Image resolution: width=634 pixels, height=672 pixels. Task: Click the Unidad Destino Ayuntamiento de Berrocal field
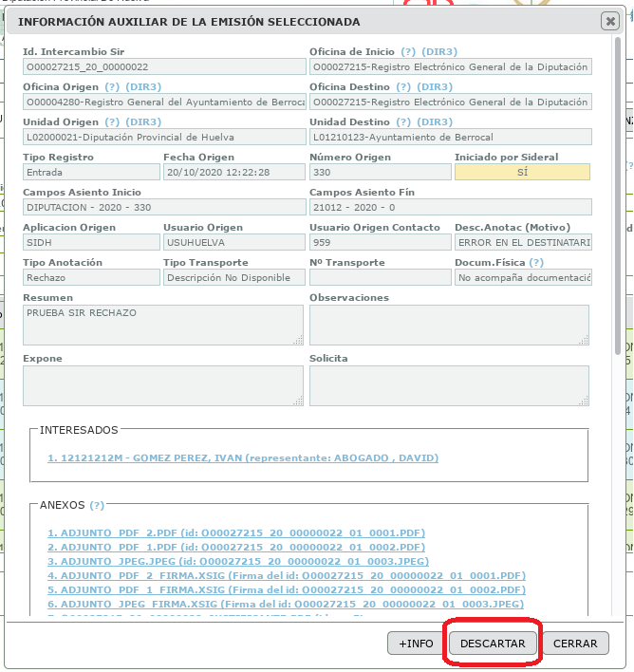[451, 137]
